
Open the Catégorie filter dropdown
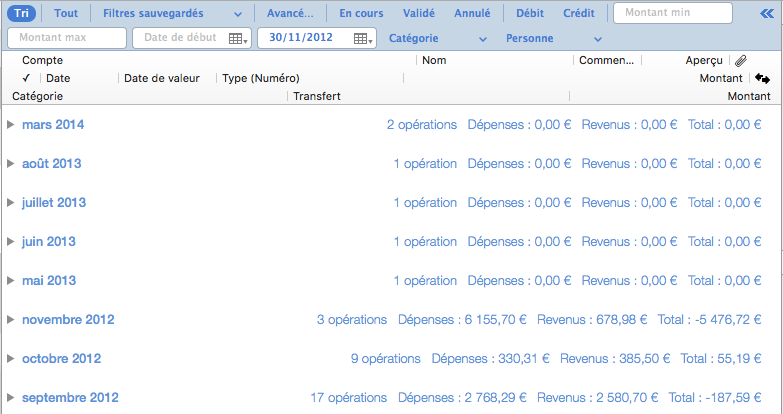[x=436, y=38]
